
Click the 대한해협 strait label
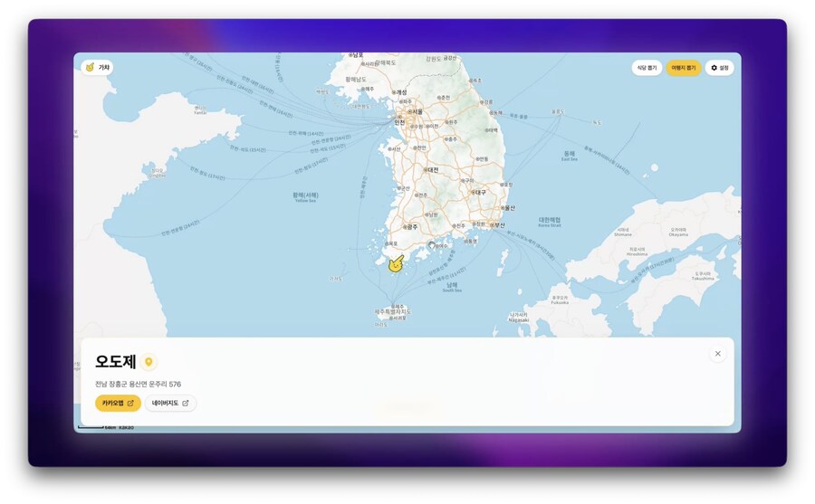click(550, 220)
